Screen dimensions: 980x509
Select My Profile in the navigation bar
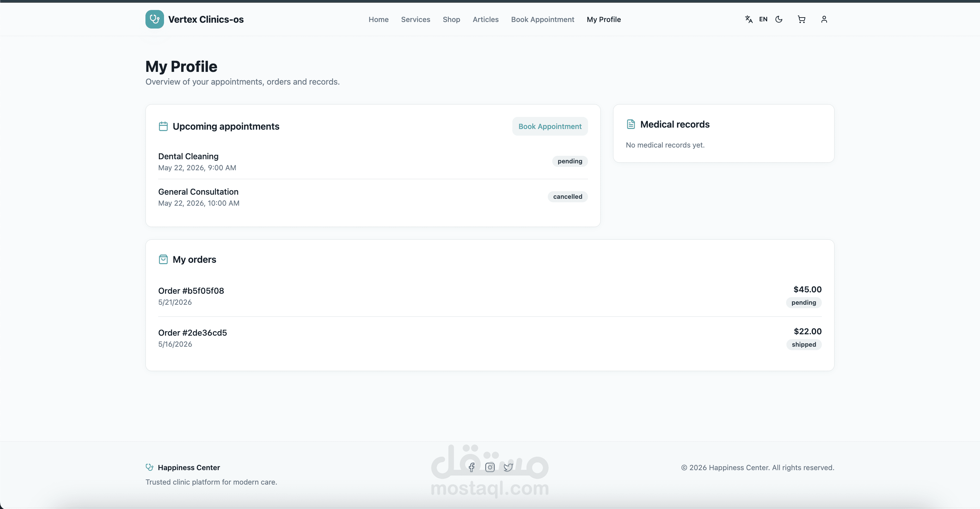[x=604, y=19]
